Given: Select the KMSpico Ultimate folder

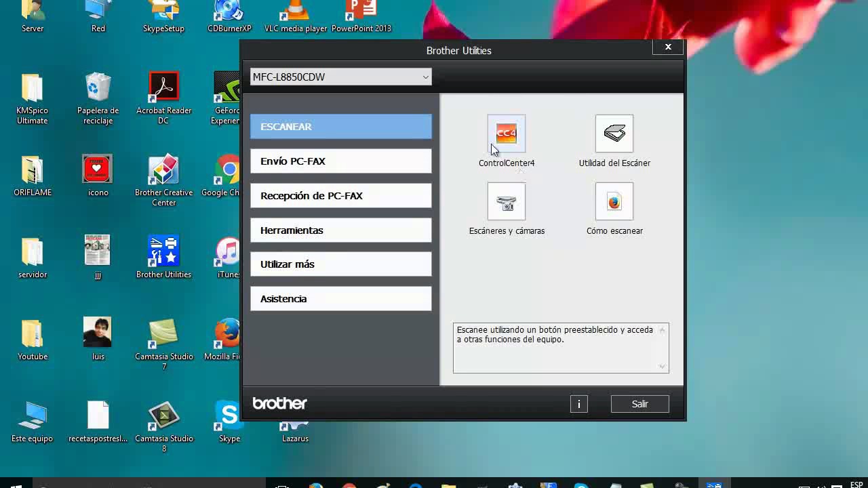Looking at the screenshot, I should (33, 99).
